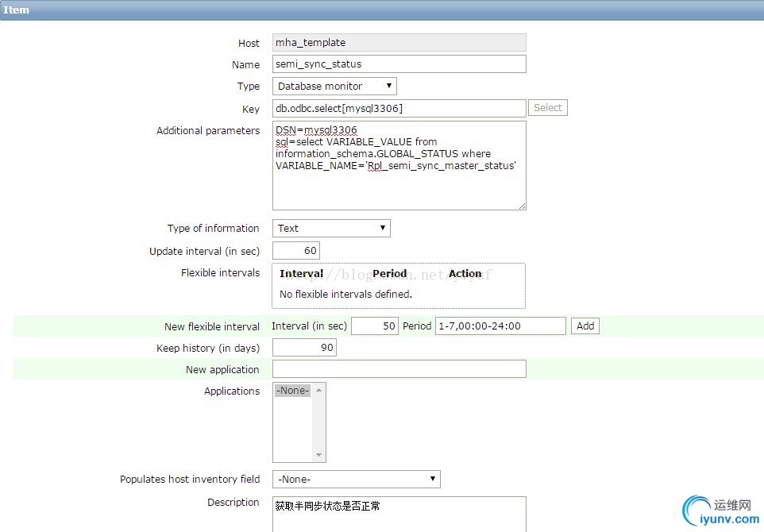Viewport: 764px width, 532px height.
Task: Open the Type of information dropdown
Action: pos(331,228)
